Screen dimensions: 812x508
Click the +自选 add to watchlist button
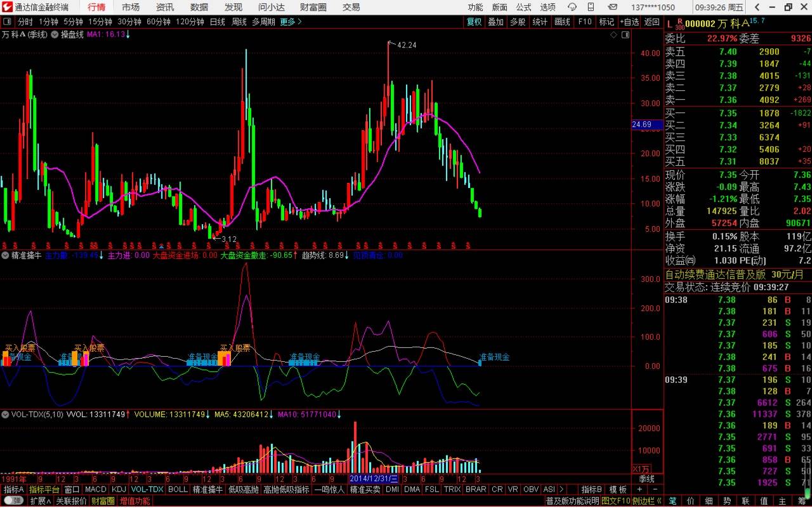[629, 22]
